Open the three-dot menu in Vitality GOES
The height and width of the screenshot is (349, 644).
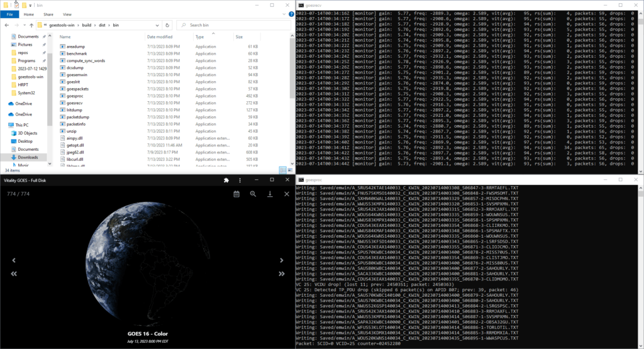coord(240,180)
